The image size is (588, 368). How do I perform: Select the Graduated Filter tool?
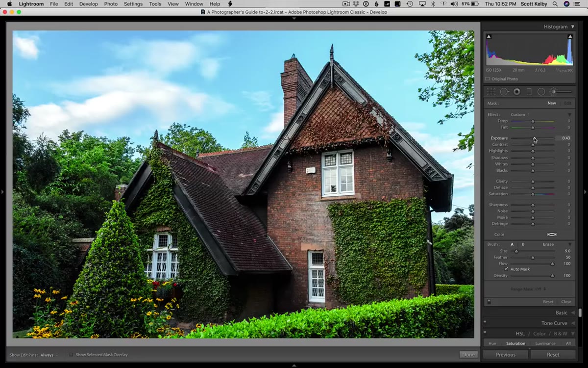(529, 92)
